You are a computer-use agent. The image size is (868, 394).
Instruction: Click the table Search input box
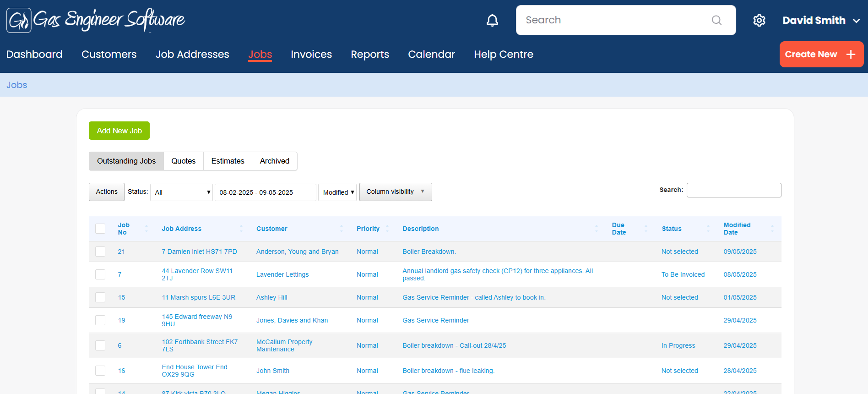(x=733, y=190)
